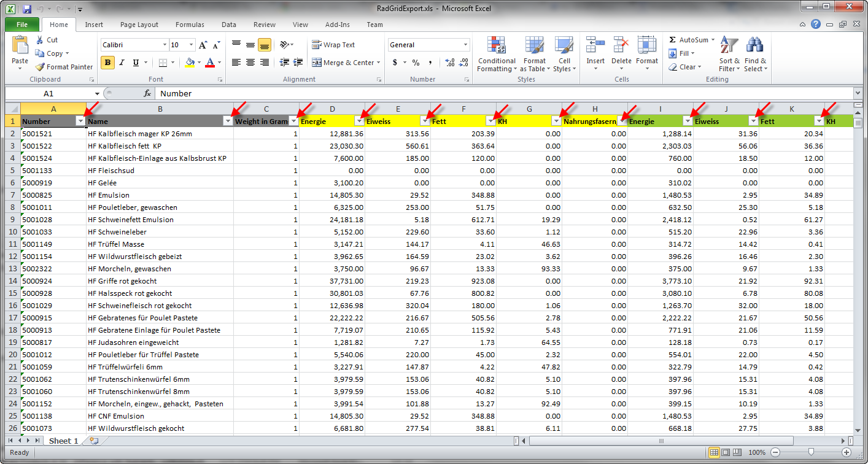Switch to the Page Layout ribbon tab
Image resolution: width=868 pixels, height=464 pixels.
point(139,25)
